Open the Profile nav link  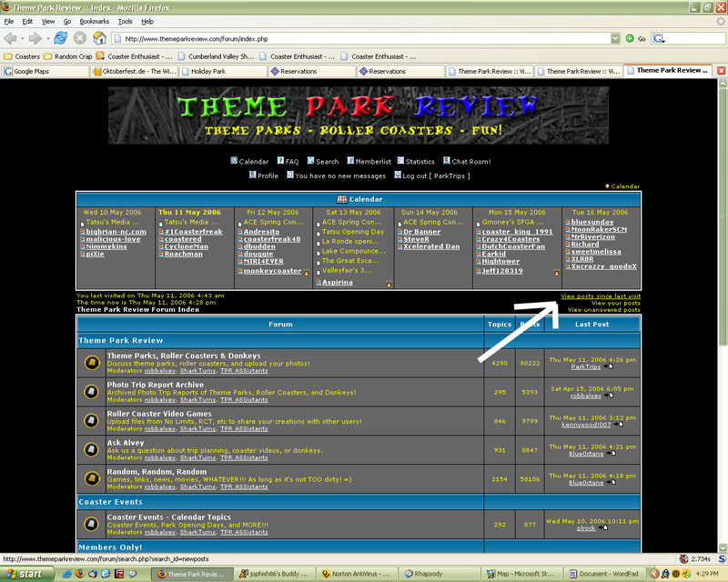point(263,176)
